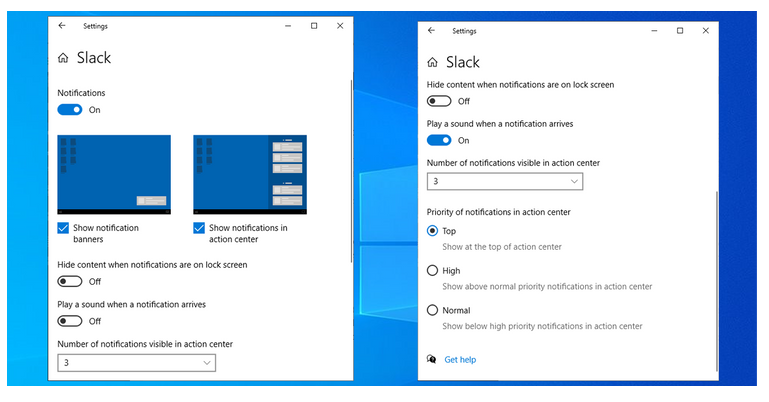Minimize the left Settings window
The width and height of the screenshot is (769, 402).
(288, 26)
